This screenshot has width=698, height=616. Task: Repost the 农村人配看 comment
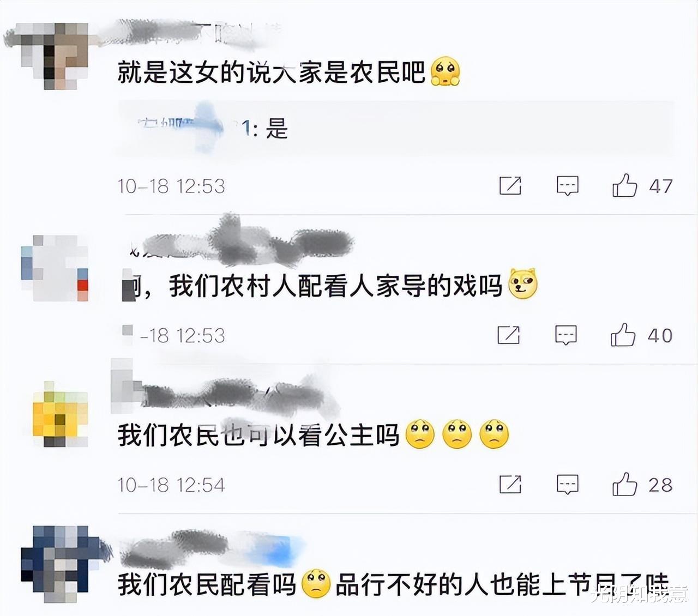509,335
